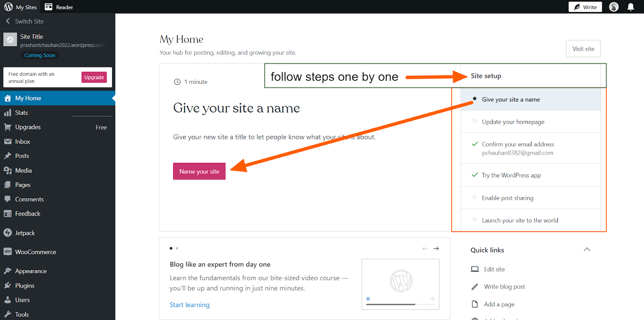Open the Add a page quick link
The width and height of the screenshot is (644, 320).
tap(499, 304)
